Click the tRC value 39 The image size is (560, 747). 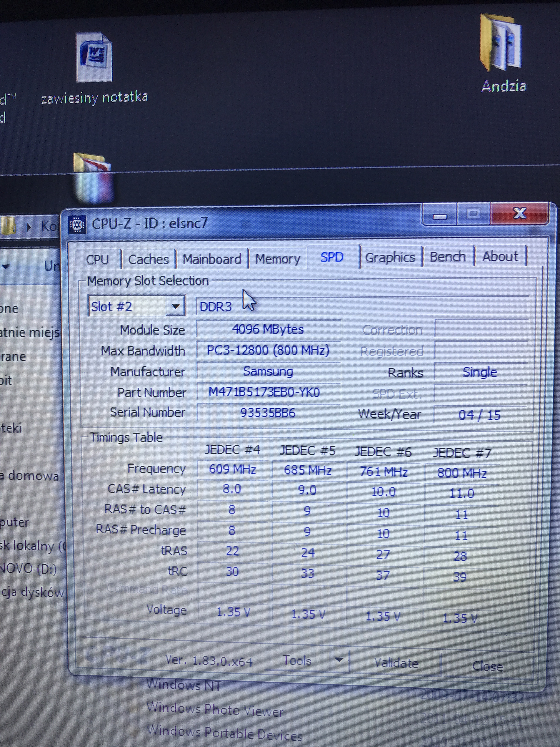point(460,577)
